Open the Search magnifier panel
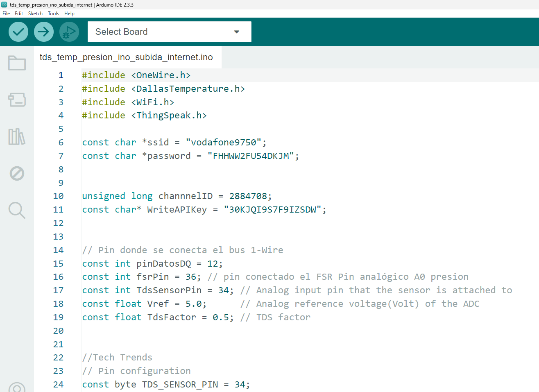Screen dimensions: 539x392 point(17,210)
